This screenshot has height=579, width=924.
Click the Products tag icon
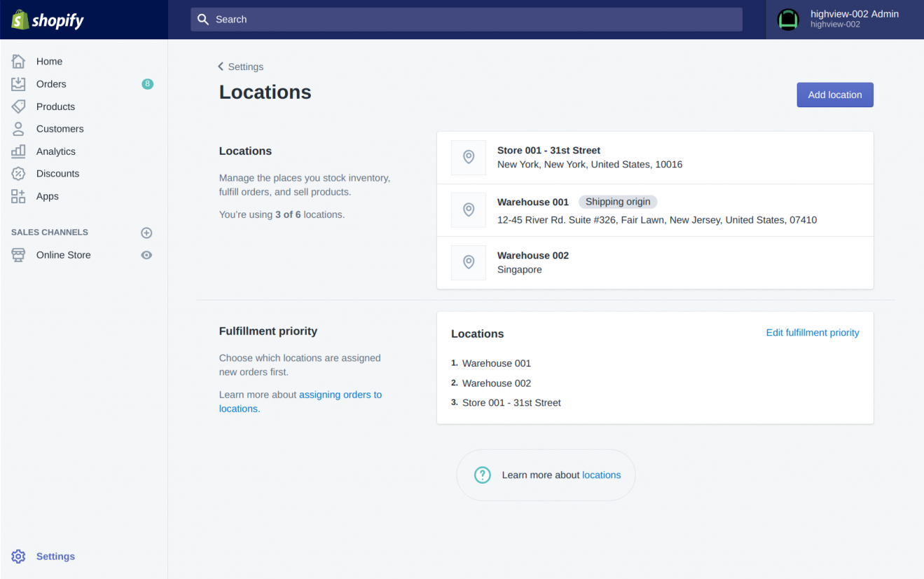(18, 107)
